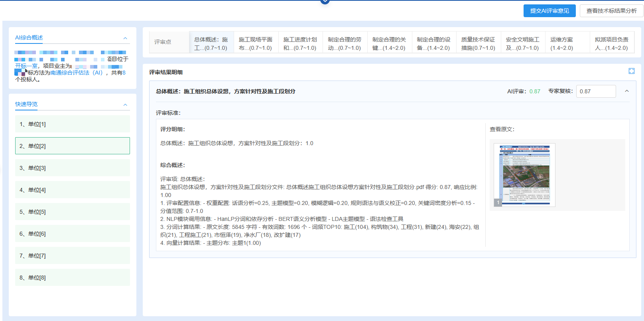Collapse the 快速导览 panel
This screenshot has width=644, height=321.
[125, 105]
